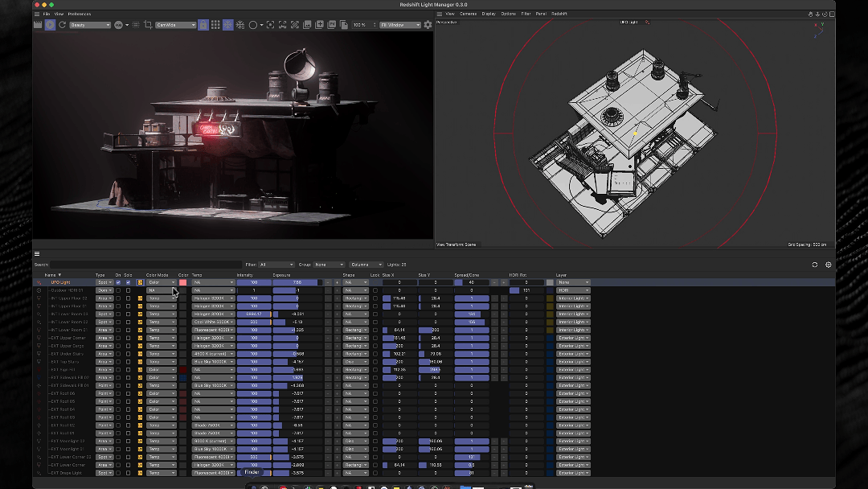Click the pink color swatch of UFO Light
This screenshot has height=489, width=868.
[x=182, y=282]
